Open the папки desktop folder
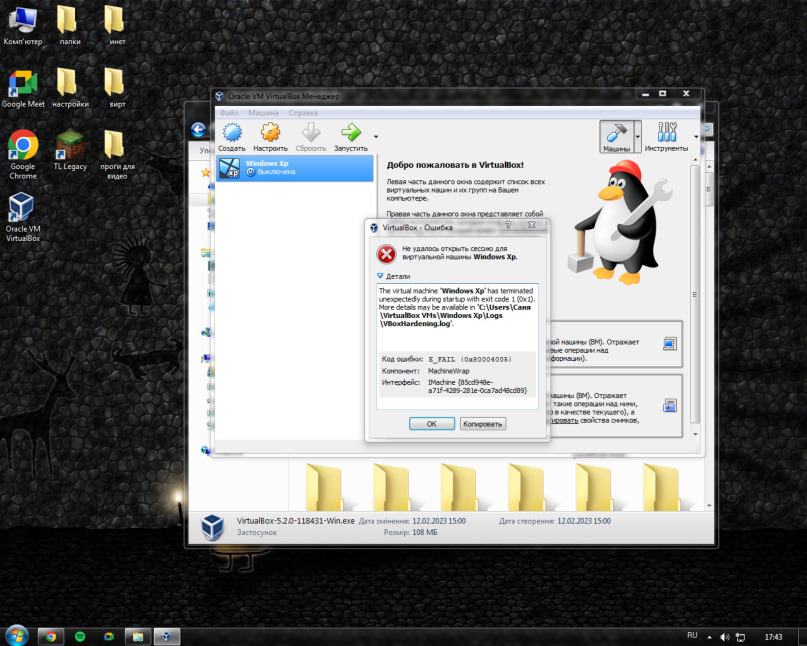This screenshot has height=646, width=807. click(x=69, y=26)
